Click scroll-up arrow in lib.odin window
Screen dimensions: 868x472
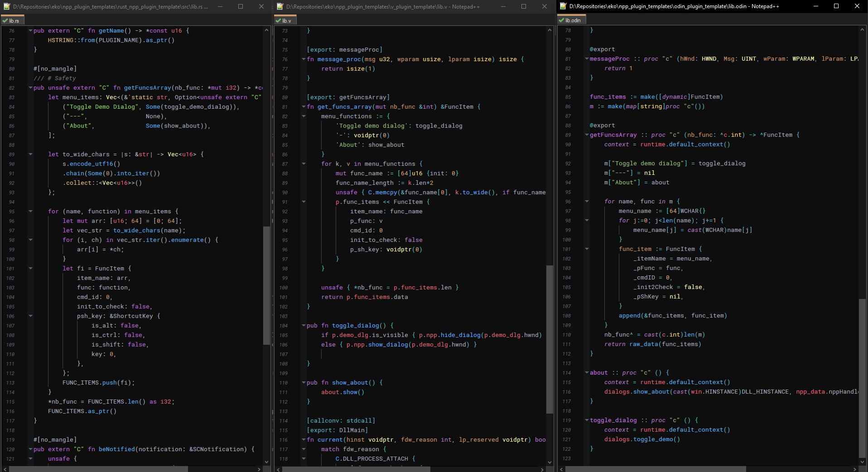tap(862, 29)
